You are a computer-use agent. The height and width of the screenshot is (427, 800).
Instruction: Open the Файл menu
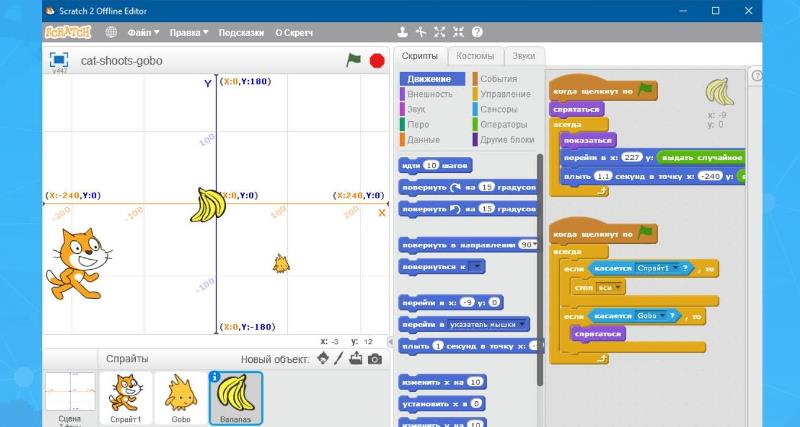tap(143, 32)
